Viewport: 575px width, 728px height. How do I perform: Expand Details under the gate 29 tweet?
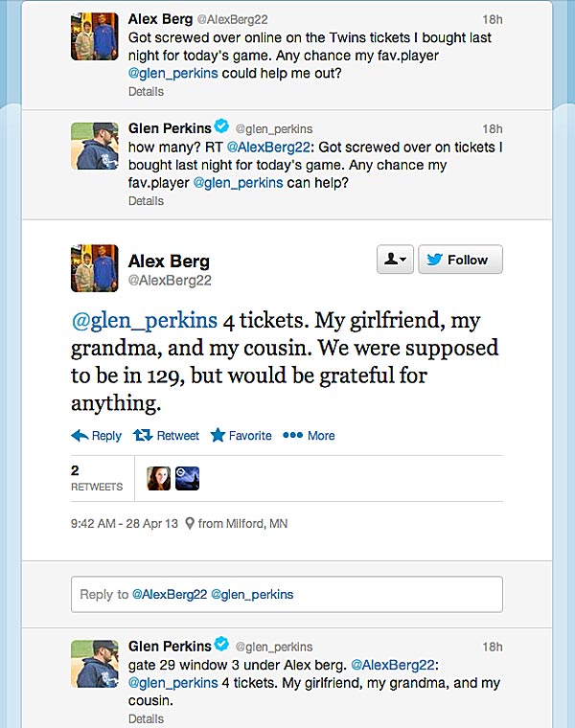pos(146,718)
